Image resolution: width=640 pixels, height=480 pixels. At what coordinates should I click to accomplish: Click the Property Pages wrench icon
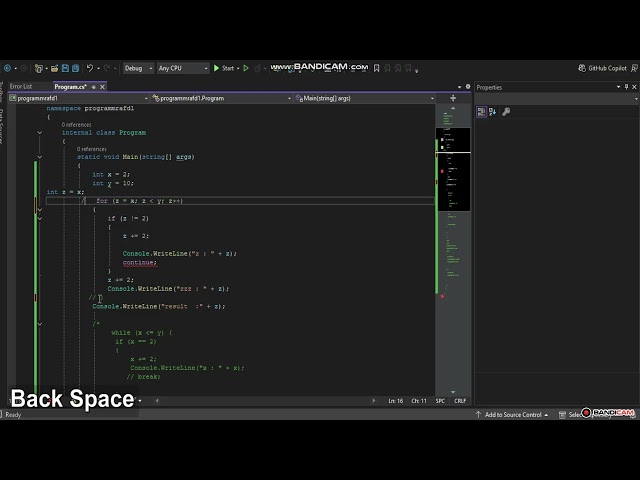[506, 112]
